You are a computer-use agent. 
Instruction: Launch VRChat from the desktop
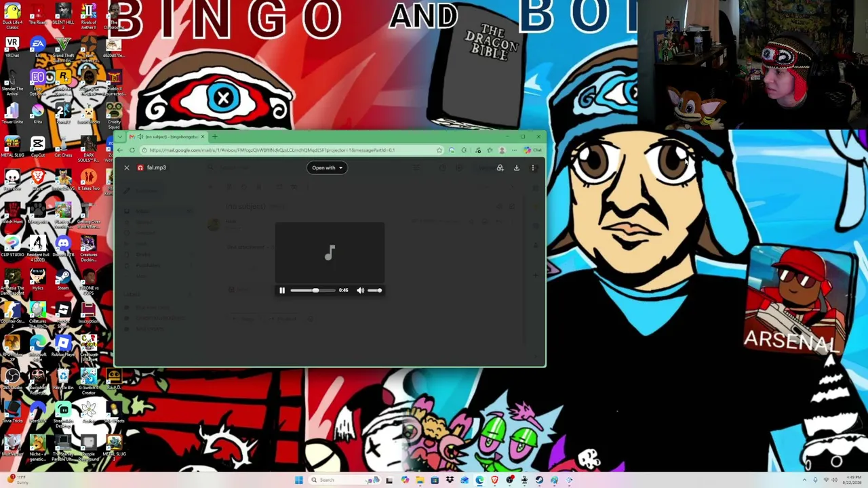(x=12, y=47)
